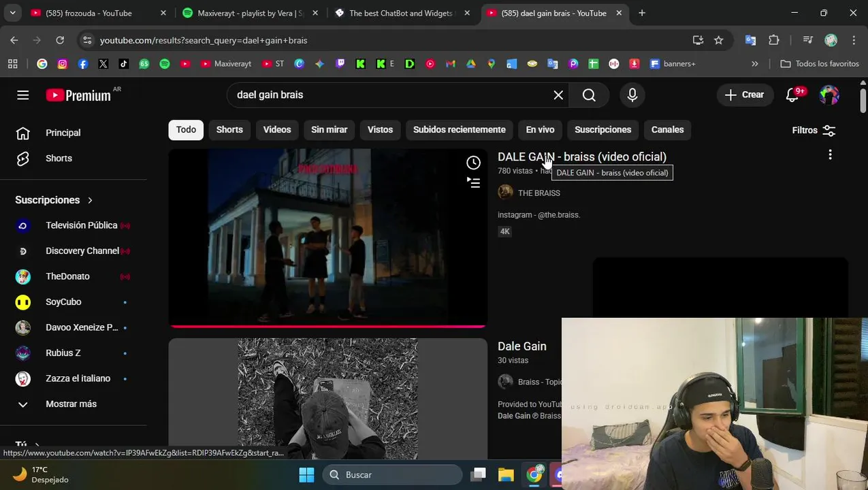Show hidden bookmarks with the double chevron
The height and width of the screenshot is (490, 868).
point(754,64)
